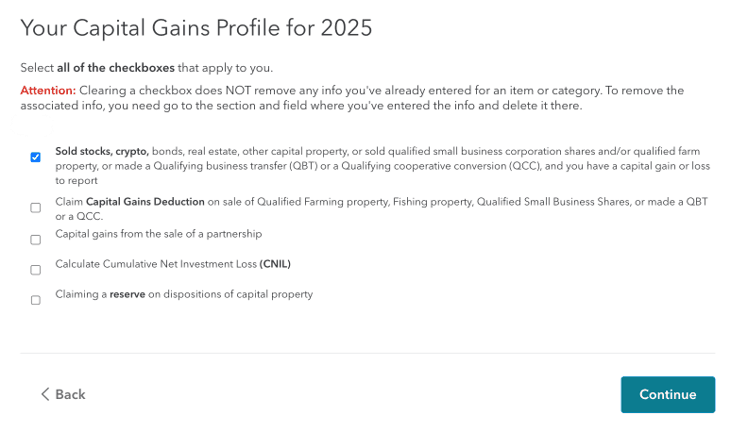This screenshot has width=748, height=432.
Task: Click the "or a QCC." text under Deduction
Action: click(79, 216)
